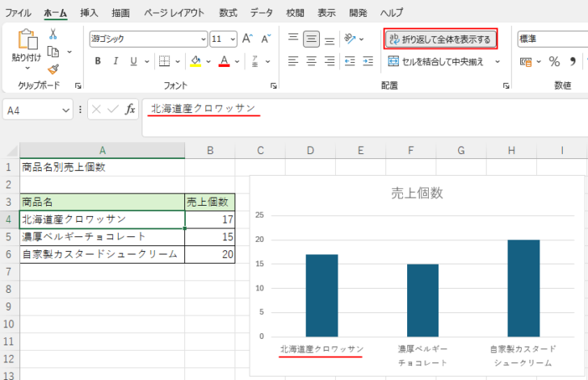Click 折り返して全体を表示する wrap text button
588x380 pixels.
pos(441,39)
